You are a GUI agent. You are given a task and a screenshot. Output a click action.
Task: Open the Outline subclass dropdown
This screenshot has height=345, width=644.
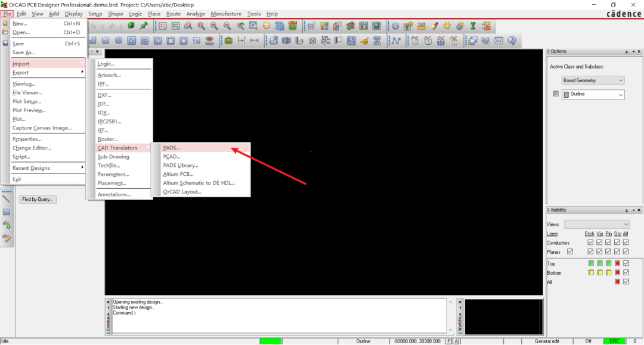593,94
